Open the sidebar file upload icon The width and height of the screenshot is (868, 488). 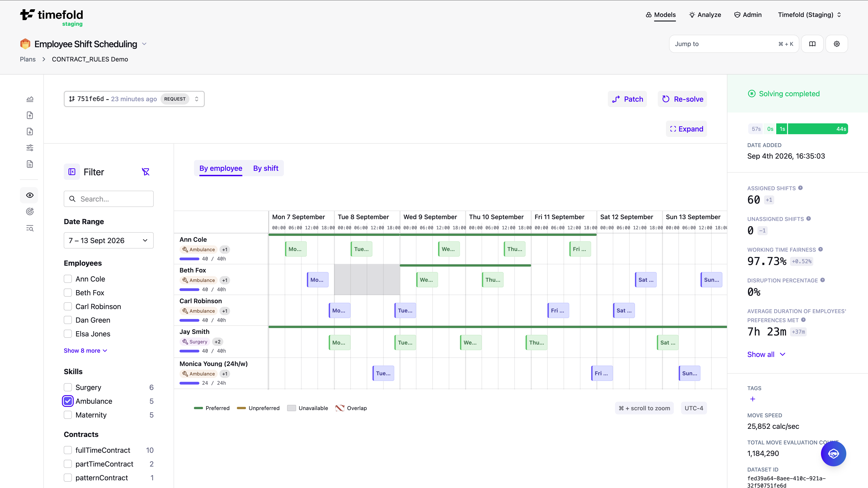coord(30,115)
